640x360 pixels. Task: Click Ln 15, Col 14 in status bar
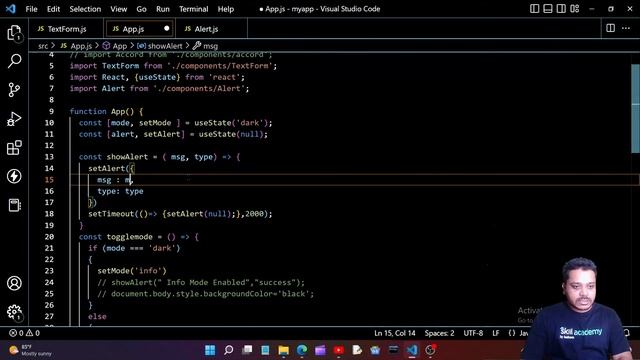pyautogui.click(x=395, y=333)
